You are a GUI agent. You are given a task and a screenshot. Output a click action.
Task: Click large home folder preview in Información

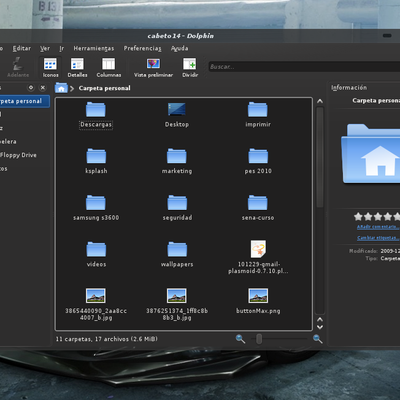tap(371, 154)
